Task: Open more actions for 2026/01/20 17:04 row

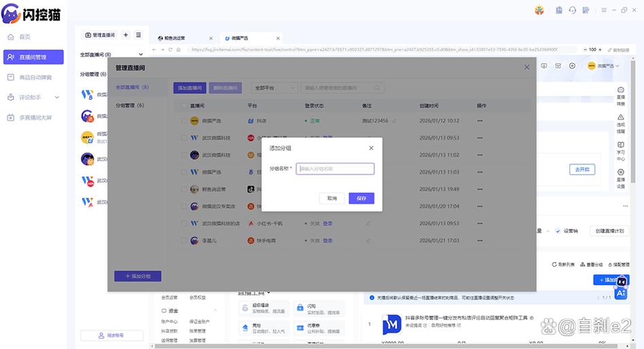Action: (x=480, y=206)
